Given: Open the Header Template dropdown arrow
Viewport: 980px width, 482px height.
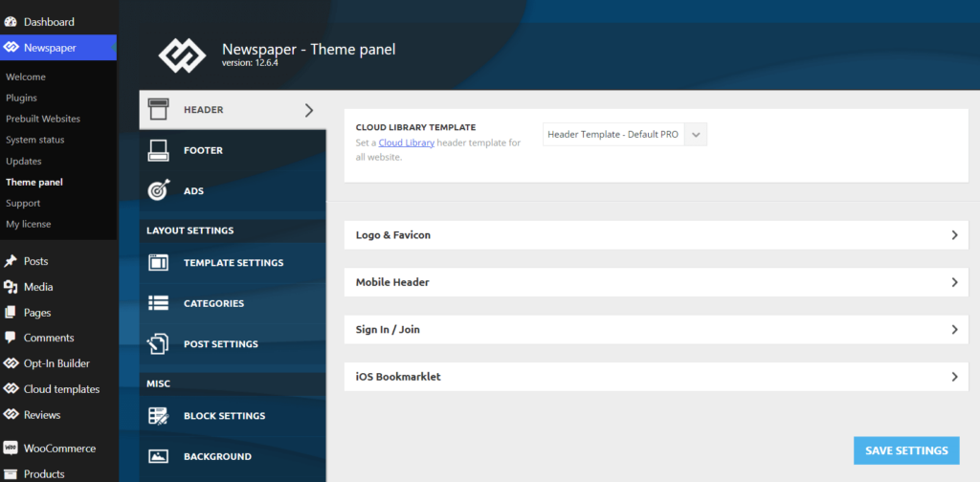Looking at the screenshot, I should 696,134.
